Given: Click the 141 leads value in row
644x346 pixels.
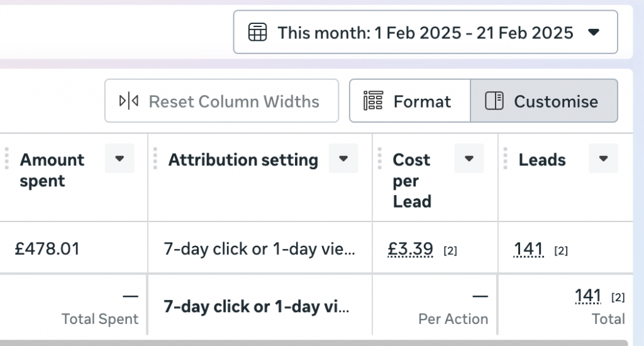Looking at the screenshot, I should coord(528,249).
